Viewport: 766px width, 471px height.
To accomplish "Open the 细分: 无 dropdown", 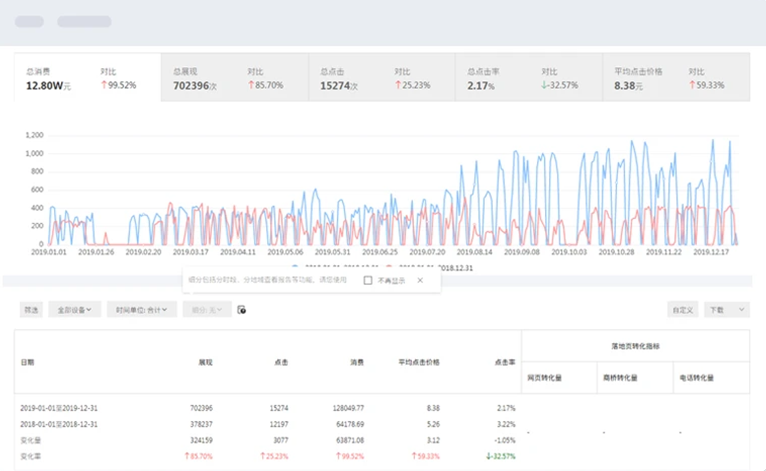I will (x=207, y=310).
